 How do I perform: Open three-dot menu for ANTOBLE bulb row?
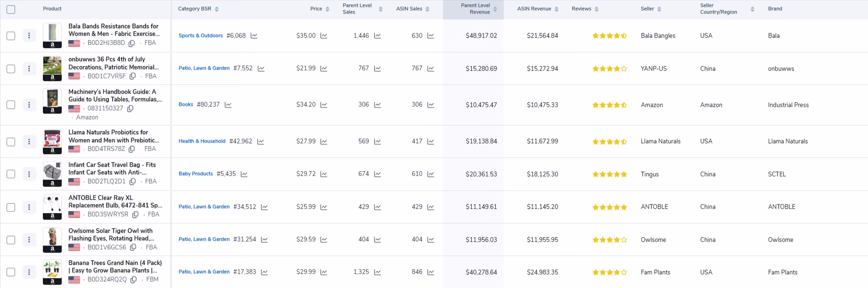29,207
